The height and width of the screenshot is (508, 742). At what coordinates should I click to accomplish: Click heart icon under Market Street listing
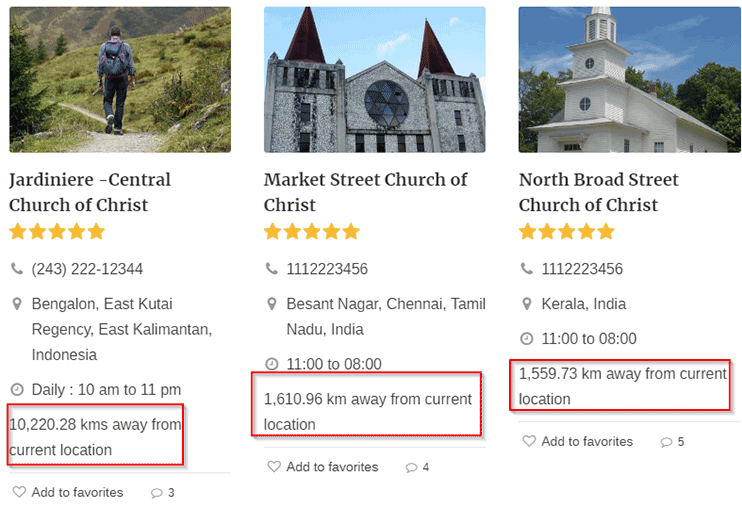tap(274, 466)
